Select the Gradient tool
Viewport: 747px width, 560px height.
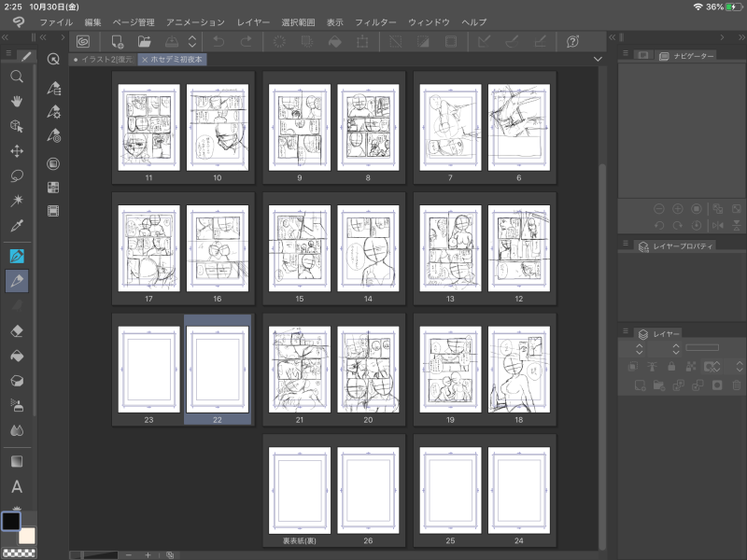[x=17, y=461]
